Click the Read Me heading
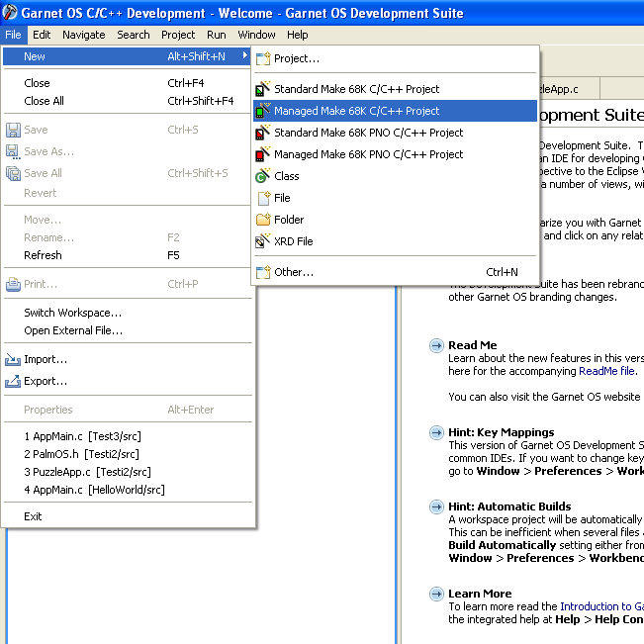This screenshot has height=644, width=644. 472,345
